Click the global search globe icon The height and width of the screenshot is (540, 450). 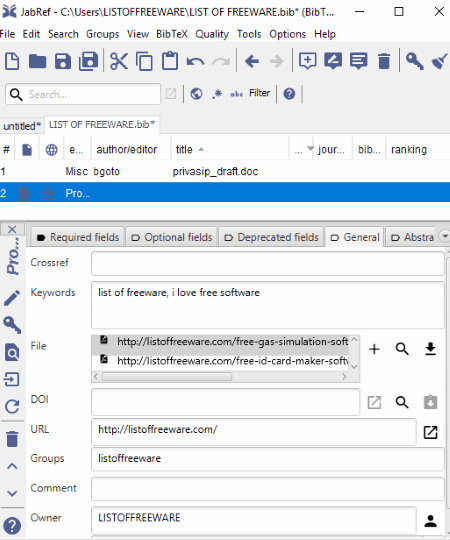click(x=196, y=94)
